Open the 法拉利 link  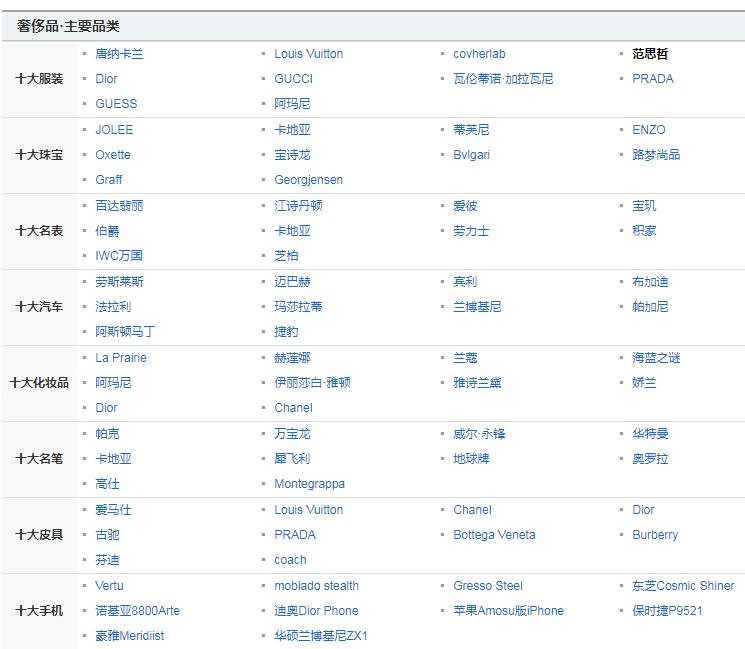tap(113, 307)
